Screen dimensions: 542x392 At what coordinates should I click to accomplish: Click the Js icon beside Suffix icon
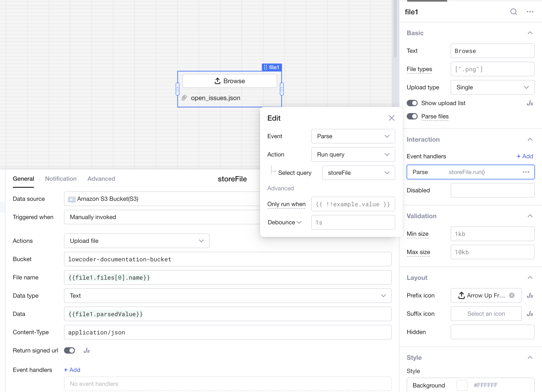point(530,314)
